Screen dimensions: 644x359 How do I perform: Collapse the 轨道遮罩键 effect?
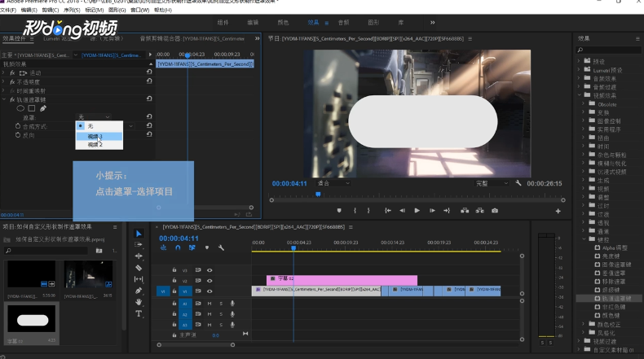(x=4, y=99)
